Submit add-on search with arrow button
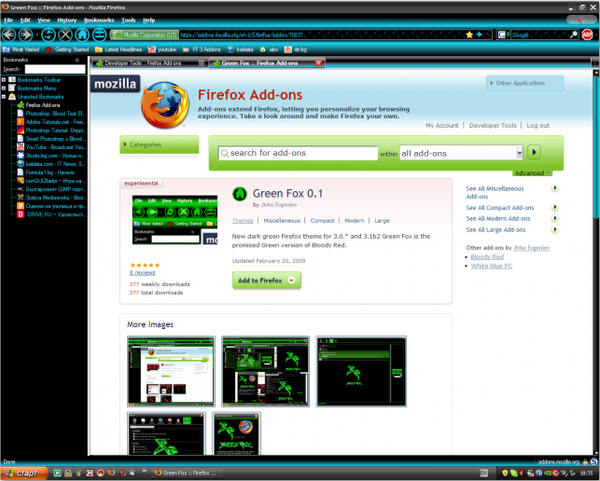Viewport: 600px width, 481px height. click(x=534, y=152)
